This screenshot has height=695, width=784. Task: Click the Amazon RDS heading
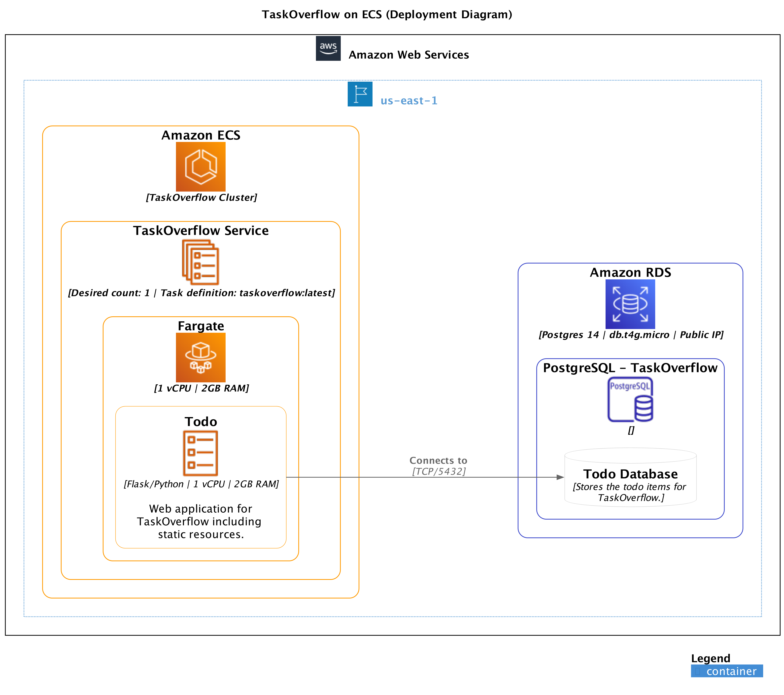click(x=630, y=272)
